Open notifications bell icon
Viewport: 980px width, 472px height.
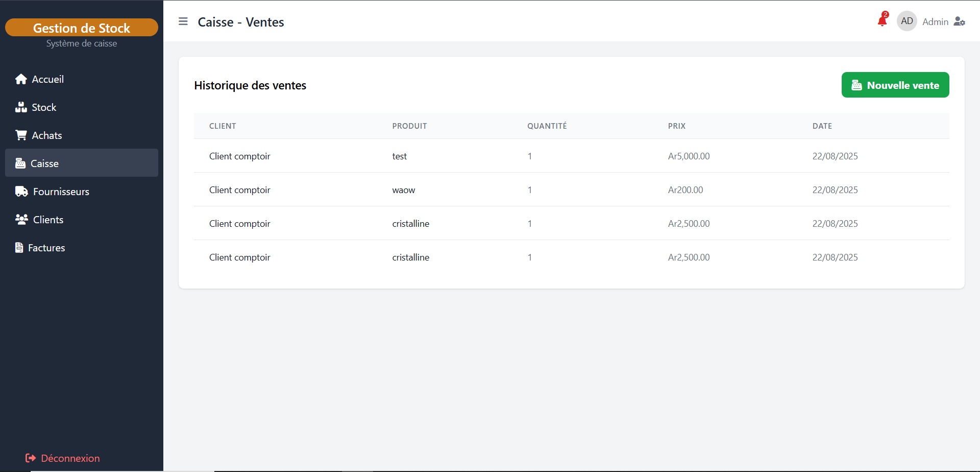(x=882, y=21)
